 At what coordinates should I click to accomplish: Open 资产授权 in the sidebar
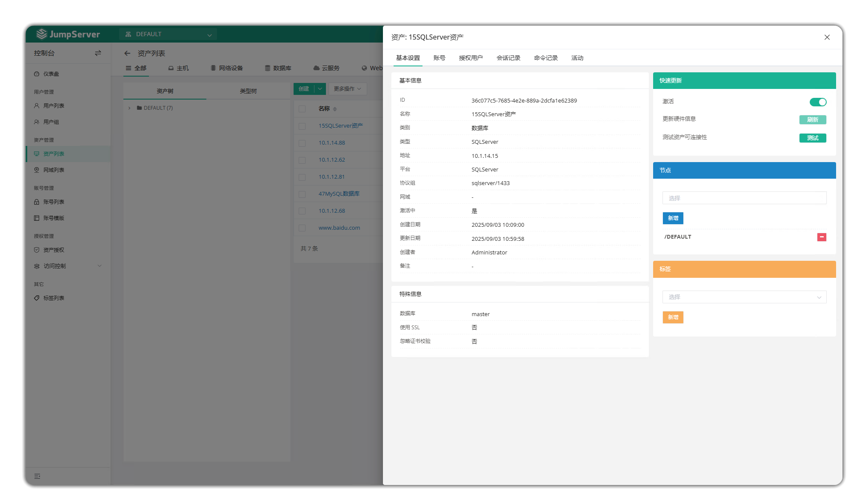pos(54,250)
